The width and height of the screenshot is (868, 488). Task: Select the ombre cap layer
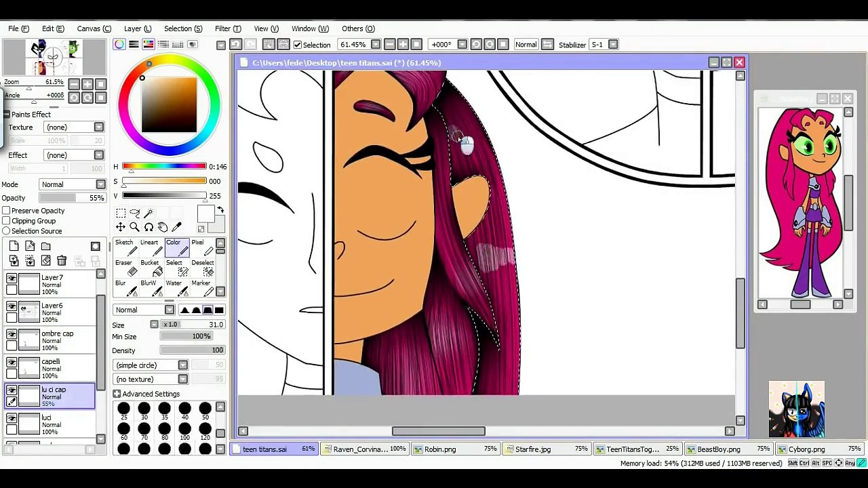coord(51,340)
